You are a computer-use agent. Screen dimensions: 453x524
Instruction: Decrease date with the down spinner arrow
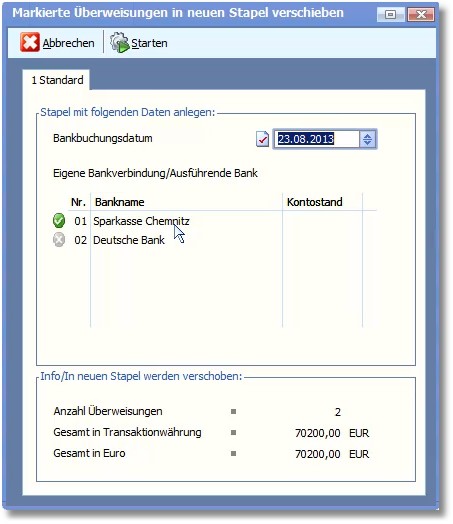tap(367, 143)
